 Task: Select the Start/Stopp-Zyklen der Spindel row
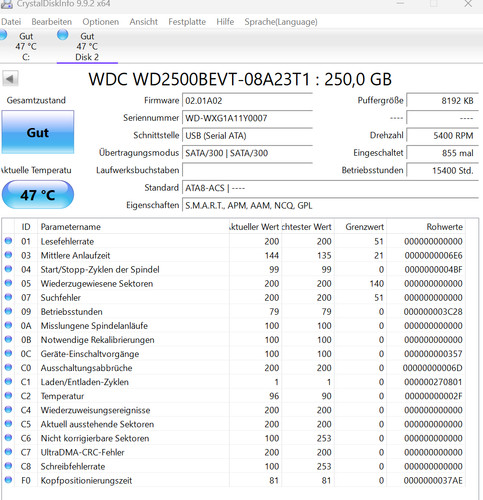pos(233,269)
